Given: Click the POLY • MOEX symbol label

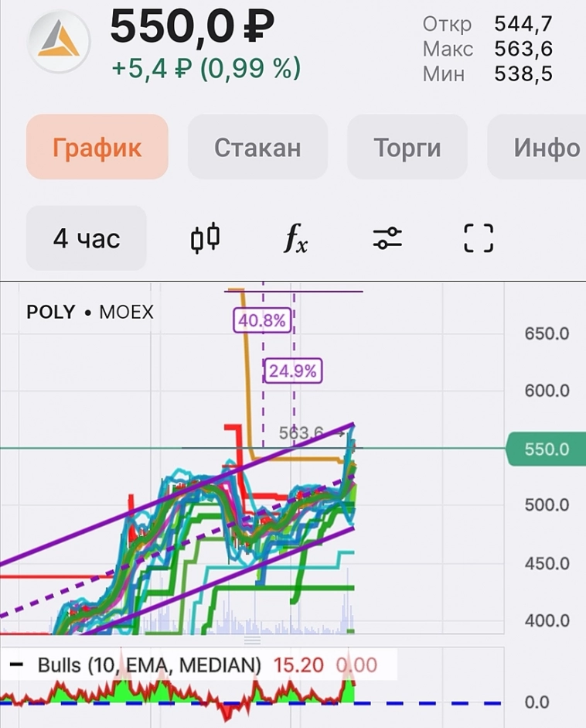Looking at the screenshot, I should 90,313.
